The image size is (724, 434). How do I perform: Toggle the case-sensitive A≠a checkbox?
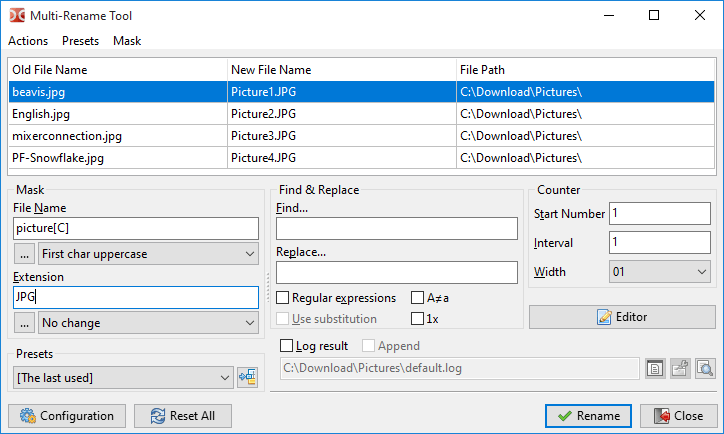point(418,298)
